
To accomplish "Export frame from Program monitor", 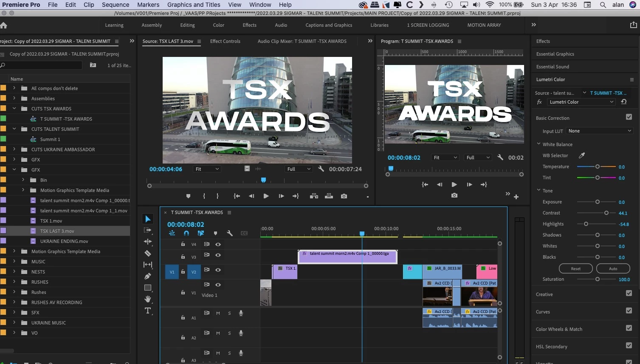I will tap(454, 195).
